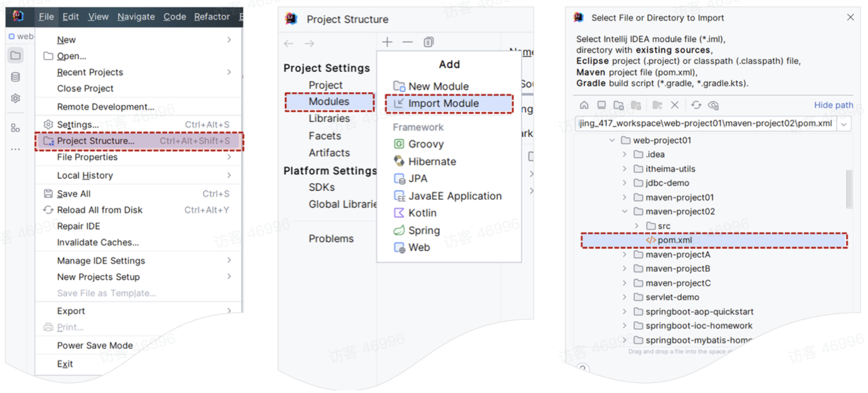This screenshot has width=868, height=393.
Task: Click the Refresh icon in the import dialog
Action: (696, 105)
